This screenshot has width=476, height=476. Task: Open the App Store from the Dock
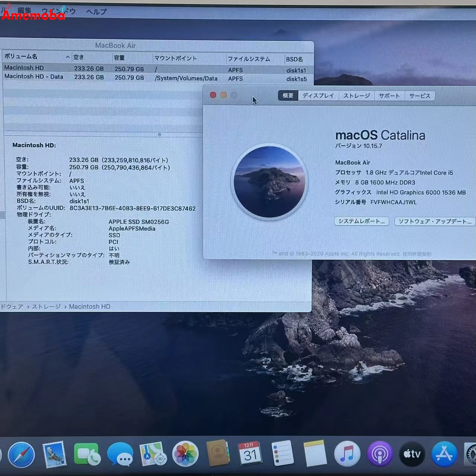coord(445,454)
